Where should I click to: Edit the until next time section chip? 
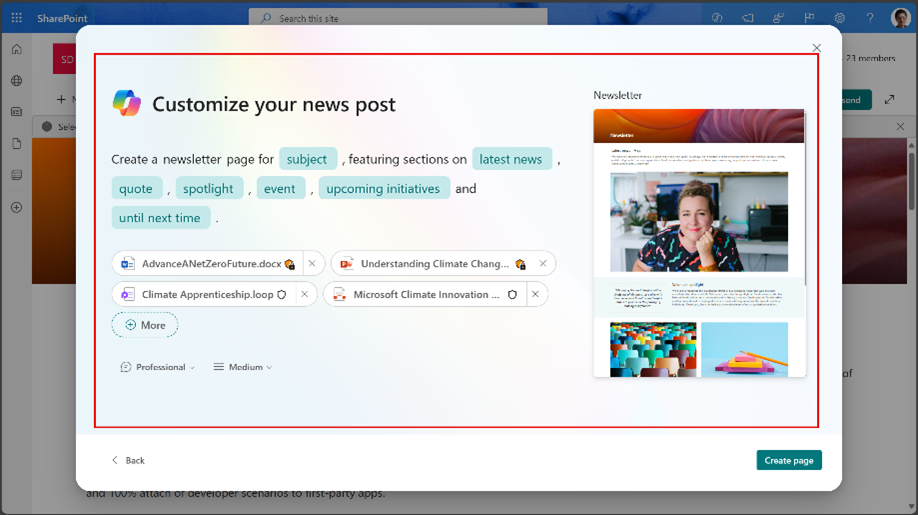click(x=160, y=218)
